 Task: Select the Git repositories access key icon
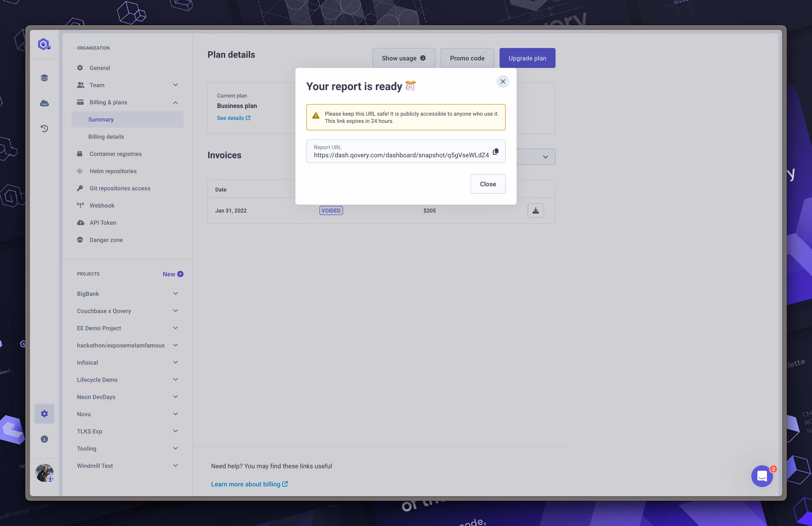(x=80, y=188)
